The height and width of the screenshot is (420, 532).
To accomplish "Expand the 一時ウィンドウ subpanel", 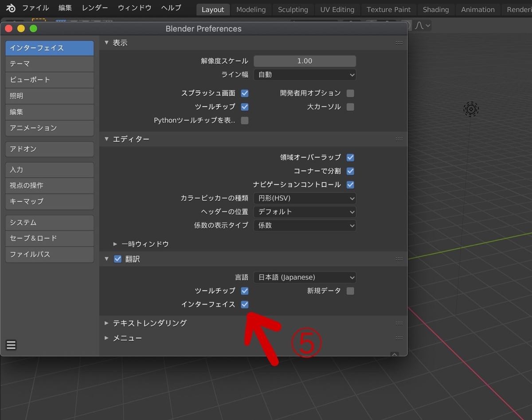I will coord(115,244).
